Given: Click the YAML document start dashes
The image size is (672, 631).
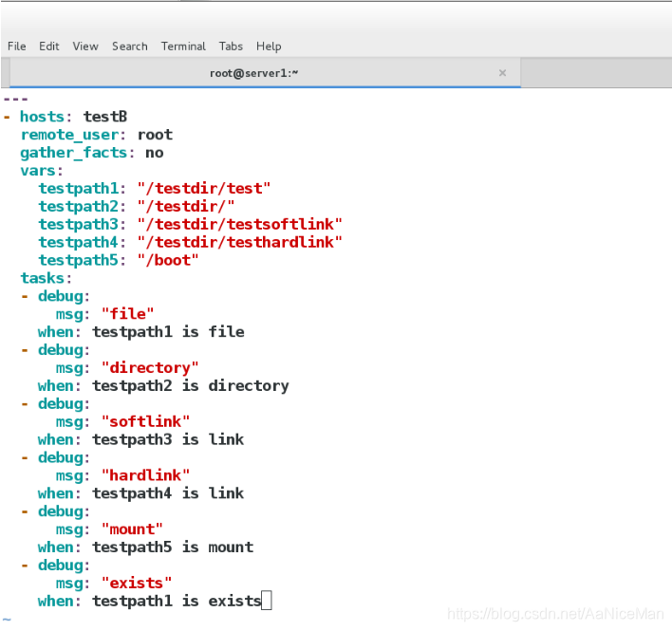Looking at the screenshot, I should pyautogui.click(x=15, y=100).
